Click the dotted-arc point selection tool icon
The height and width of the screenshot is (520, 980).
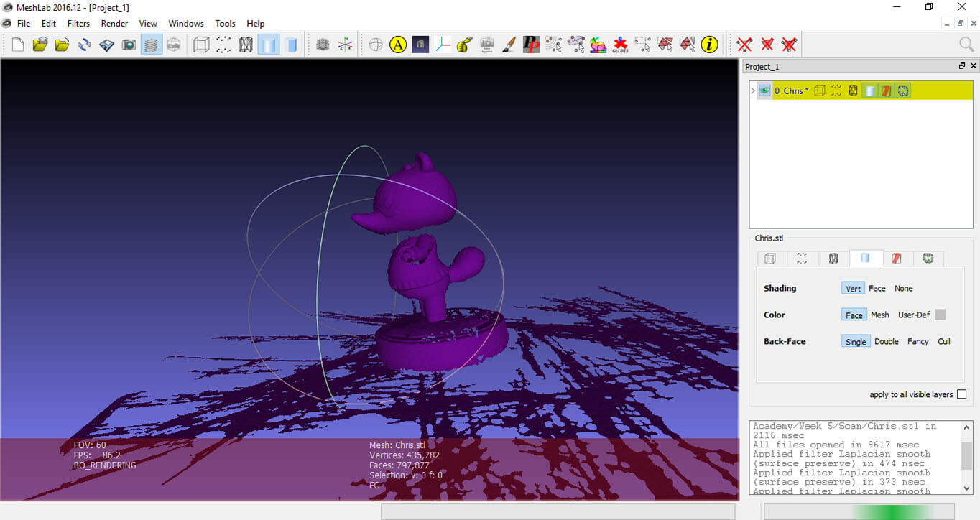[553, 45]
